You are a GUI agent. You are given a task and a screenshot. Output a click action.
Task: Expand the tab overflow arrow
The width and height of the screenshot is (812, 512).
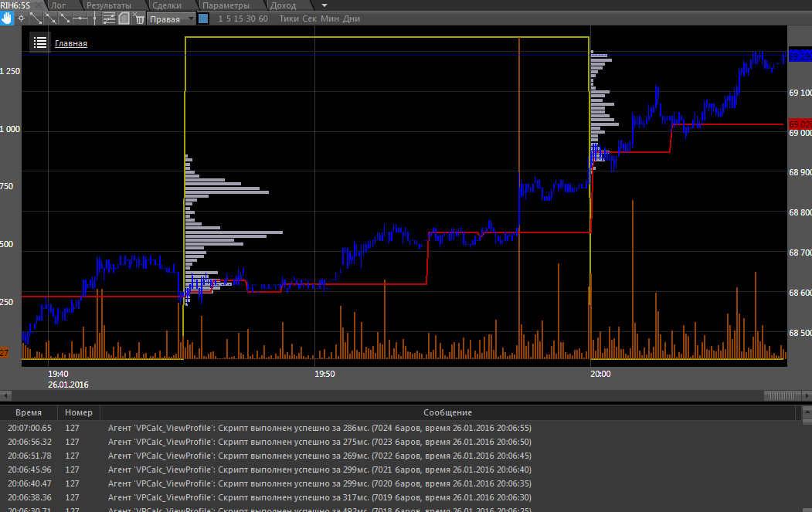click(x=324, y=5)
